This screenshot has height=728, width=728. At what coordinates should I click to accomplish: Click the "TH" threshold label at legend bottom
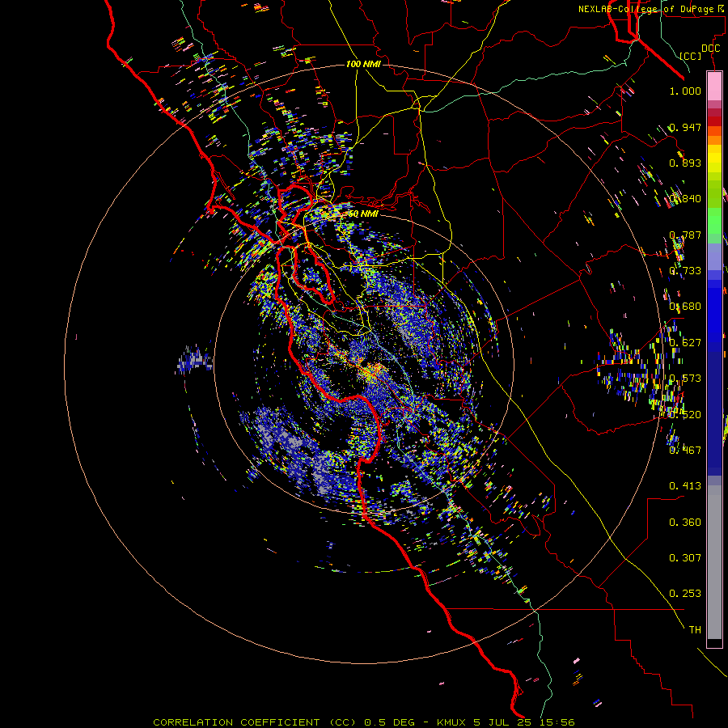[x=695, y=630]
